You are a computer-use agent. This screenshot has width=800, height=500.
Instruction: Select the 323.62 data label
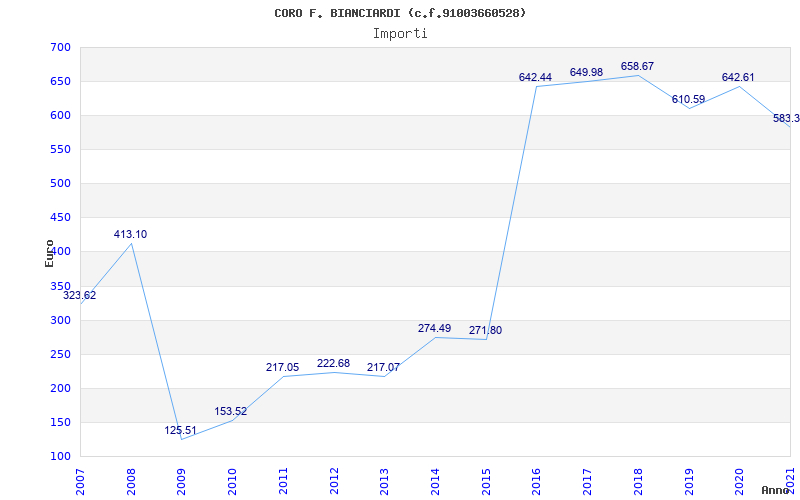tap(80, 295)
